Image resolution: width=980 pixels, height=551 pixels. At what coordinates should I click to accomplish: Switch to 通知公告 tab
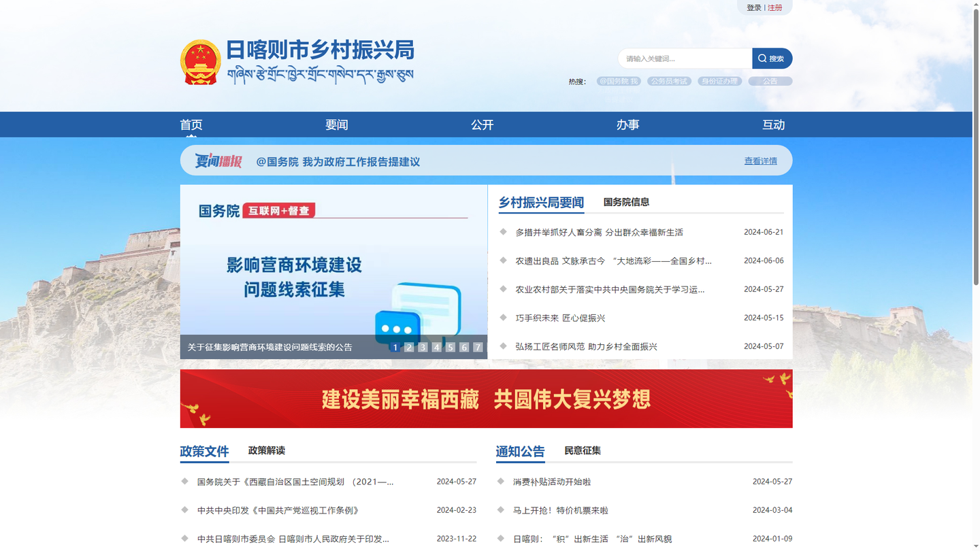[x=520, y=451]
